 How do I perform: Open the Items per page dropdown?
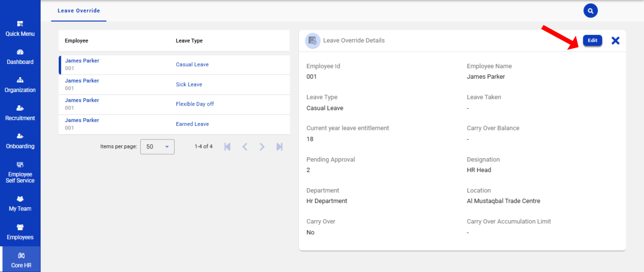[x=157, y=147]
